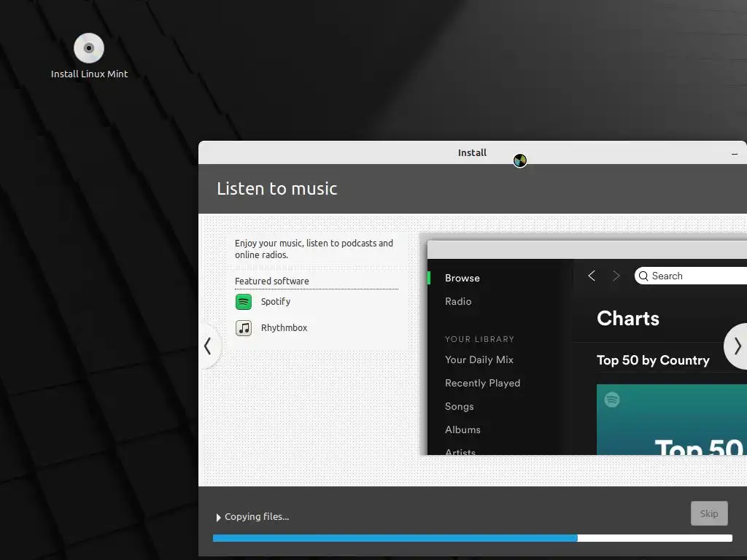
Task: Click the Spotify logo on Top 50 cover
Action: [x=612, y=399]
